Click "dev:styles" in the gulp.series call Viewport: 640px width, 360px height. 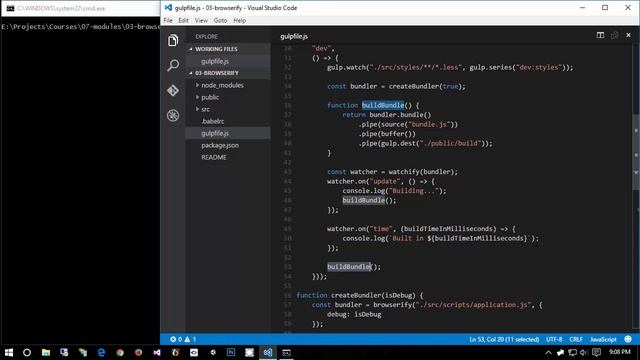click(x=540, y=67)
